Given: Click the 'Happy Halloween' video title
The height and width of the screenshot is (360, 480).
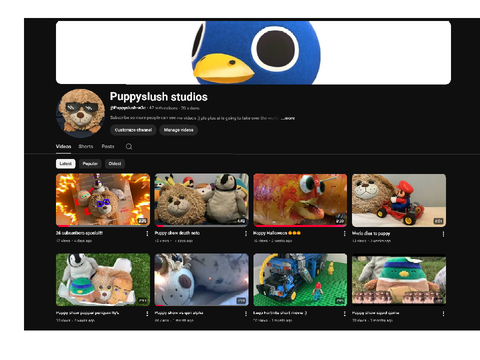Looking at the screenshot, I should point(277,233).
